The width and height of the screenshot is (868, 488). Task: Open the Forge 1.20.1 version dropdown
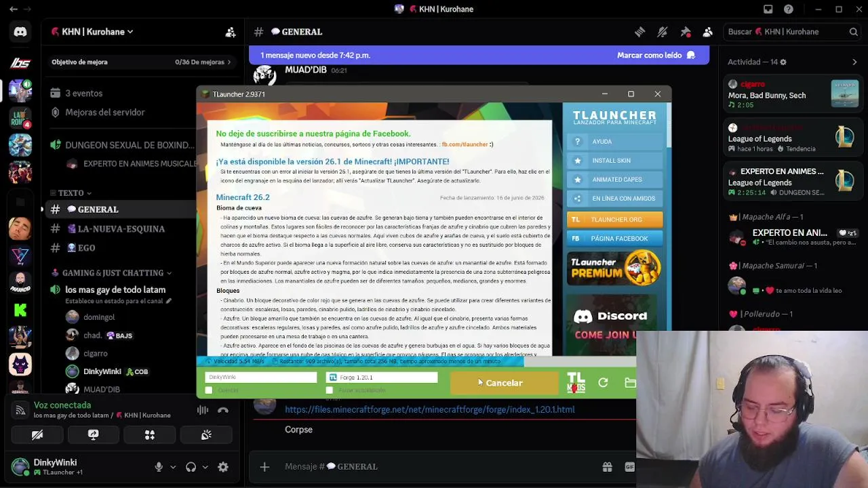tap(382, 378)
